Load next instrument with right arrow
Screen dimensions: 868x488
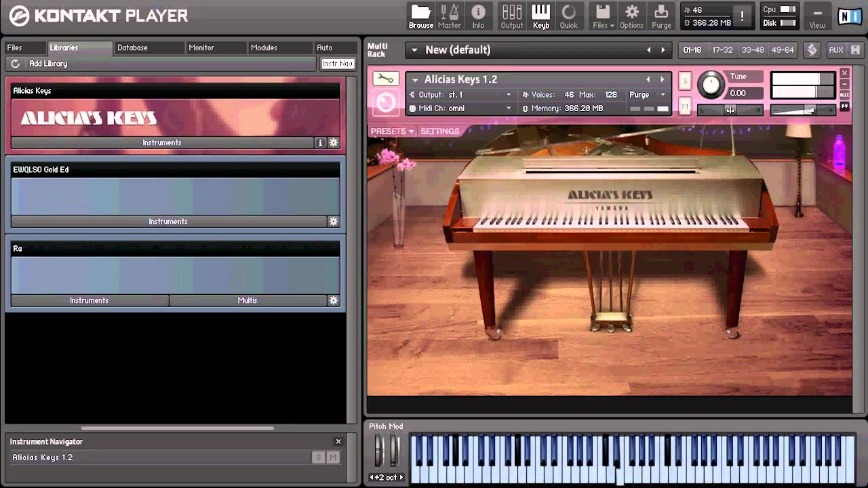663,80
